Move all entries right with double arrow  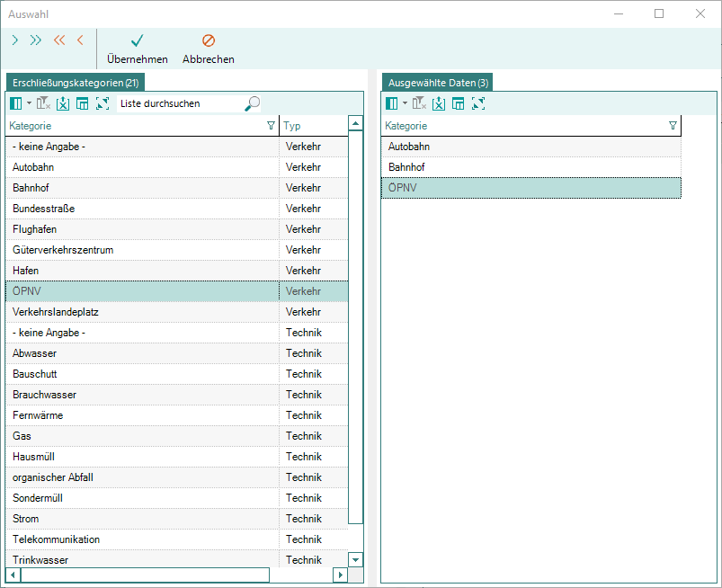click(x=35, y=40)
